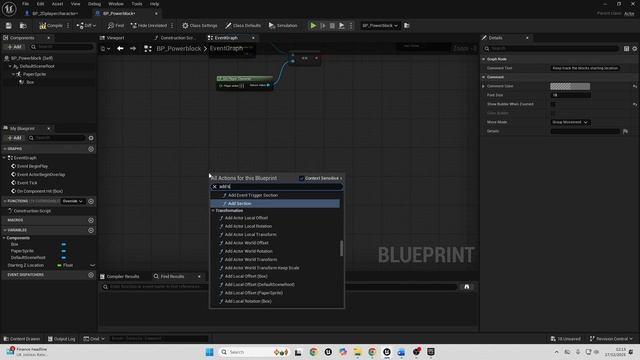Screen dimensions: 640x360
Task: Choose Add Actor Local Offset
Action: [x=246, y=218]
